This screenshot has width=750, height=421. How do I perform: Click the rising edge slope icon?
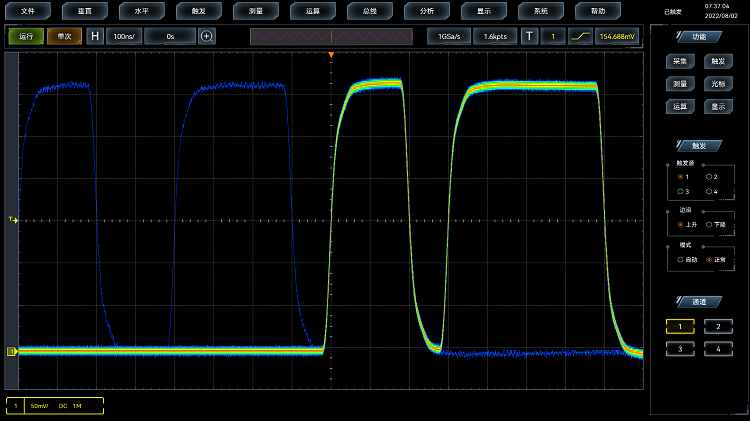[x=580, y=36]
